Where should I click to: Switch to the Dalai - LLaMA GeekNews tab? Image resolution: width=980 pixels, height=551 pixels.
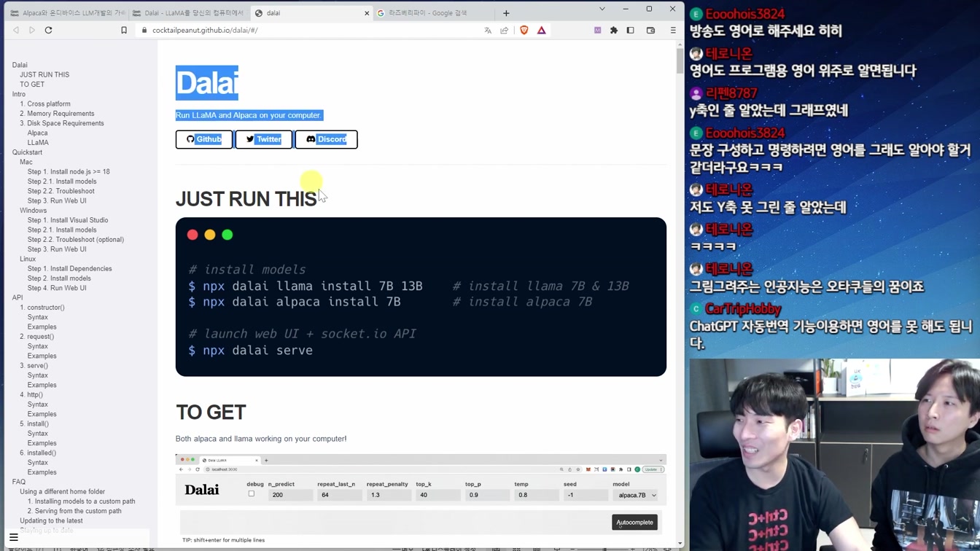189,13
